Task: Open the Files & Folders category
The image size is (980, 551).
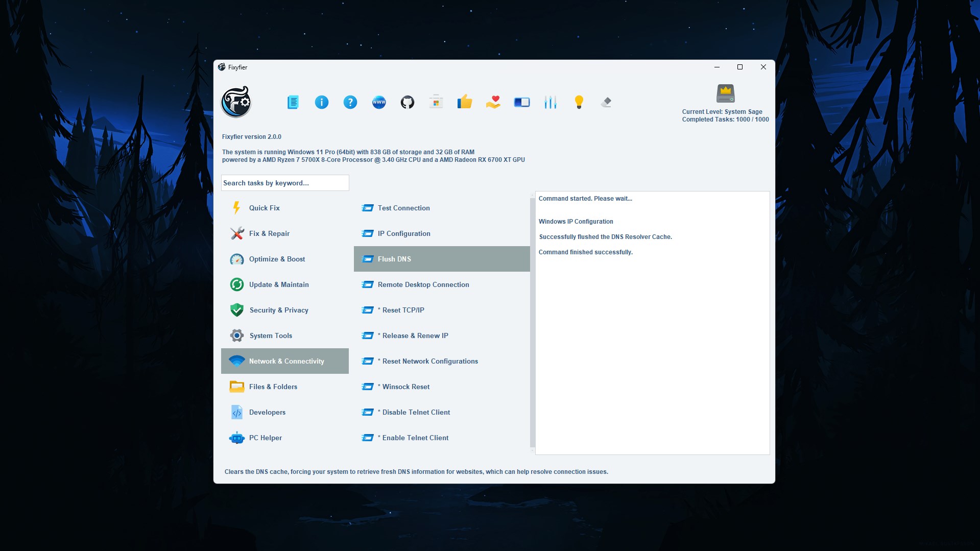Action: coord(285,387)
